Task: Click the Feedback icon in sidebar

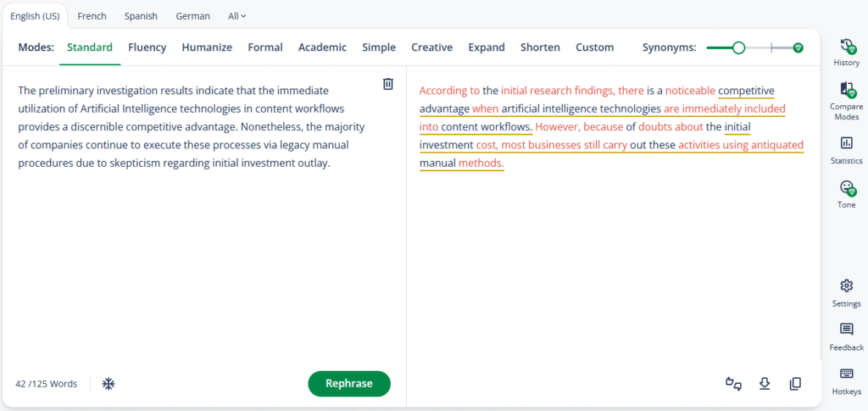Action: tap(846, 330)
